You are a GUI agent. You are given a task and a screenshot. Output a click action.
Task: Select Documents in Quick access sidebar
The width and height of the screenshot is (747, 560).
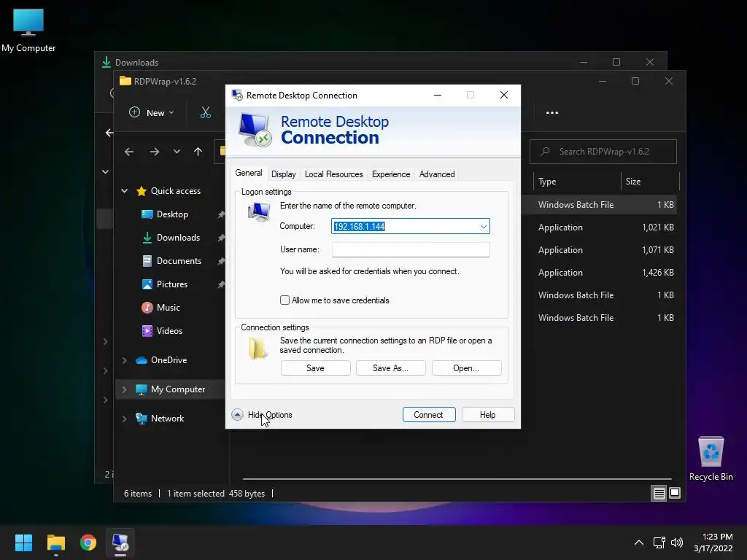179,261
